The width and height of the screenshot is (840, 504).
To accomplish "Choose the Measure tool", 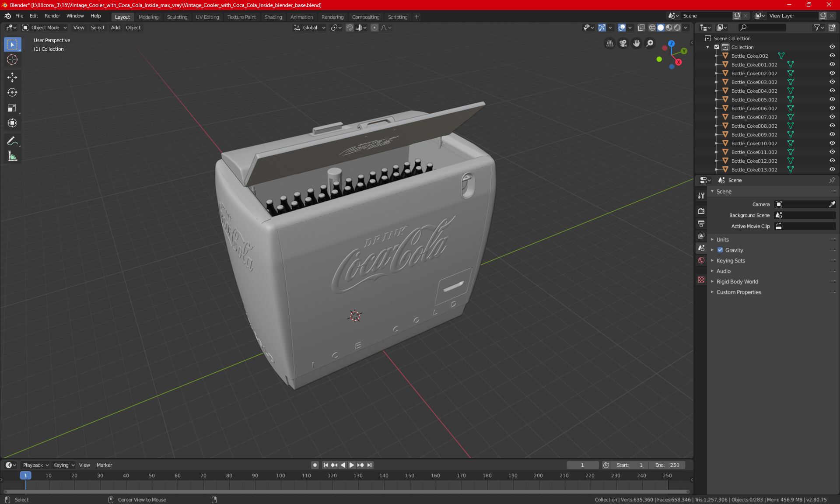I will pyautogui.click(x=12, y=156).
